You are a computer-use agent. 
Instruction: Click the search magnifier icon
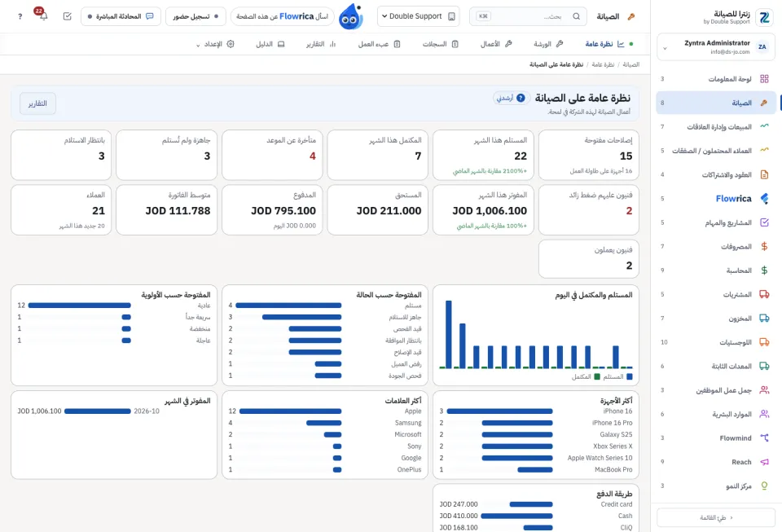[x=576, y=16]
